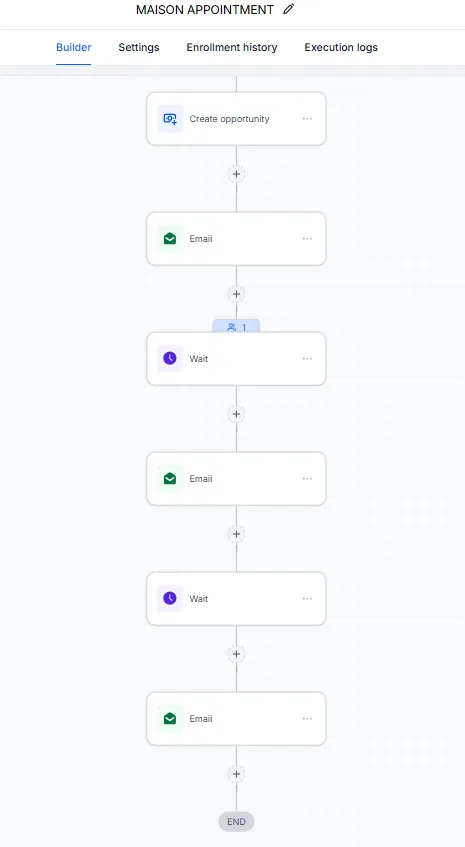Open the three-dot menu on the first Email step
The width and height of the screenshot is (465, 847).
[x=307, y=239]
